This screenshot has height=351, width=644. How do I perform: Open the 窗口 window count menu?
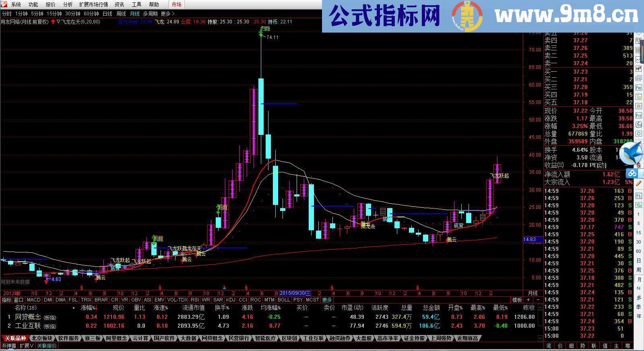pyautogui.click(x=19, y=300)
